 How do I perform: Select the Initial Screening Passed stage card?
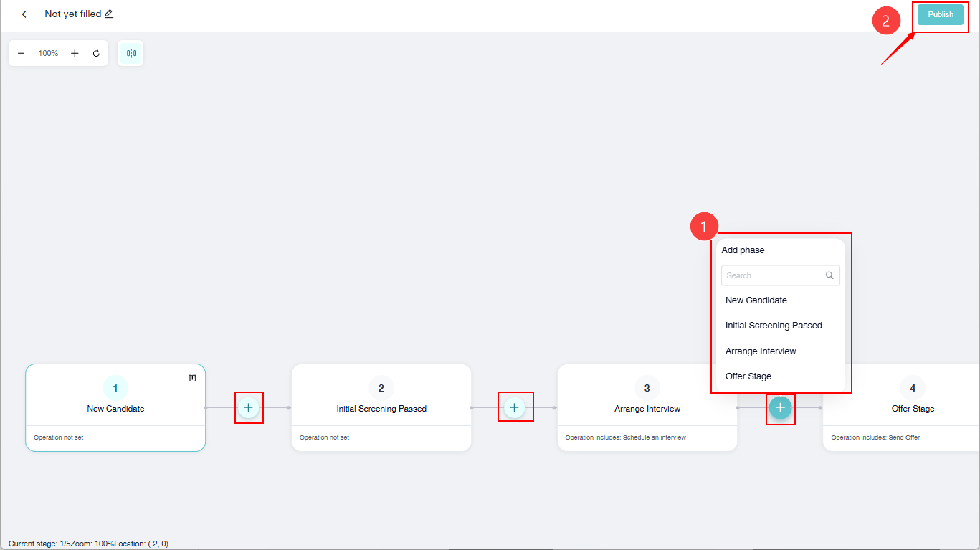tap(381, 407)
